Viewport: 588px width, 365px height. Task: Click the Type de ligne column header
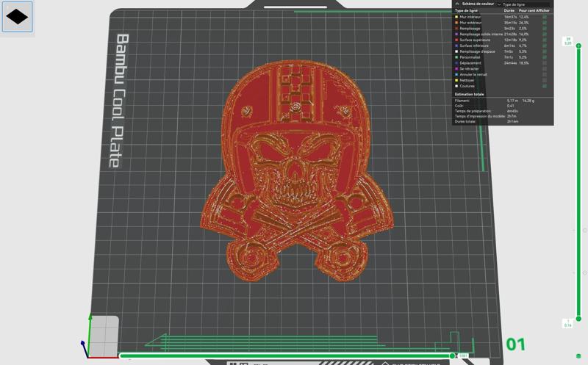click(x=466, y=10)
